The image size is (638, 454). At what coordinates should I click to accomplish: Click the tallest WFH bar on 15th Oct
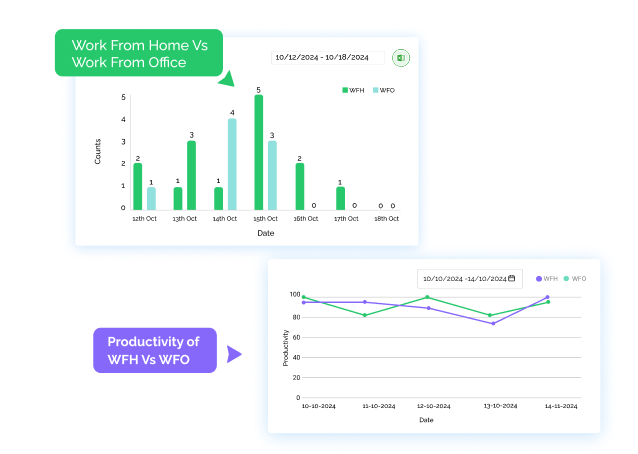[259, 152]
